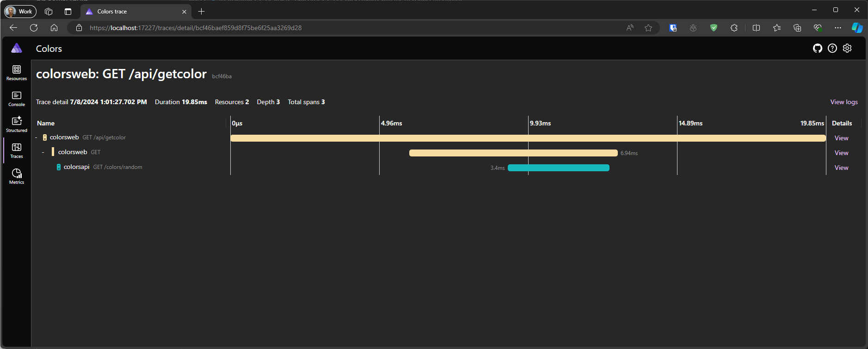Click the Aspire dashboard logo
The width and height of the screenshot is (868, 349).
[x=17, y=48]
